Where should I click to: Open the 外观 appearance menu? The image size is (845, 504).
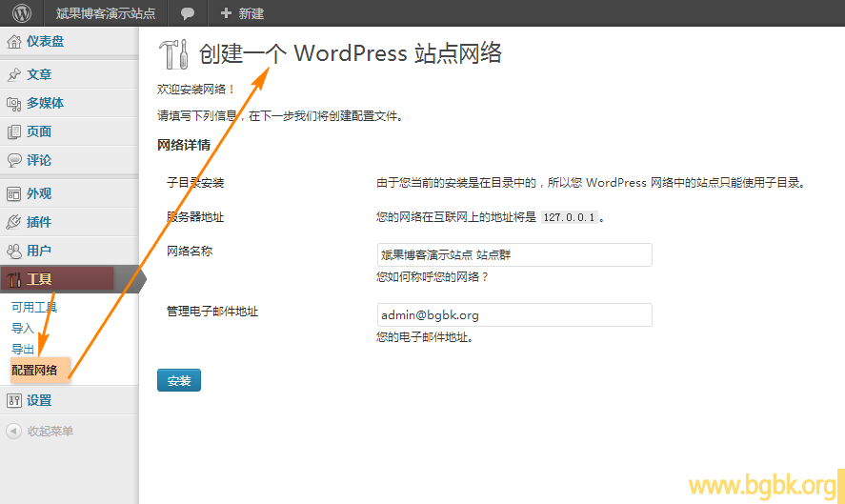coord(39,193)
